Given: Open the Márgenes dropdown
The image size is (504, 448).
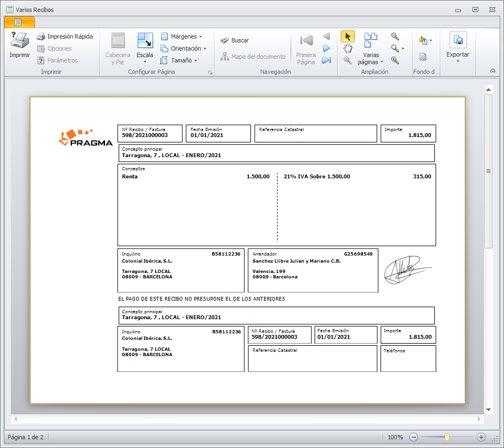Looking at the screenshot, I should point(182,36).
